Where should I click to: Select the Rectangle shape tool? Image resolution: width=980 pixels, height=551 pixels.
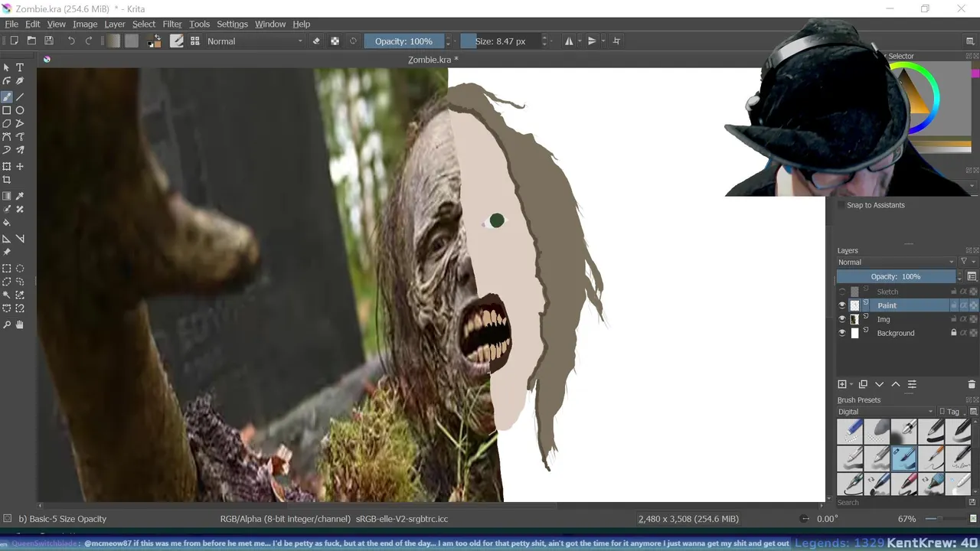[7, 110]
